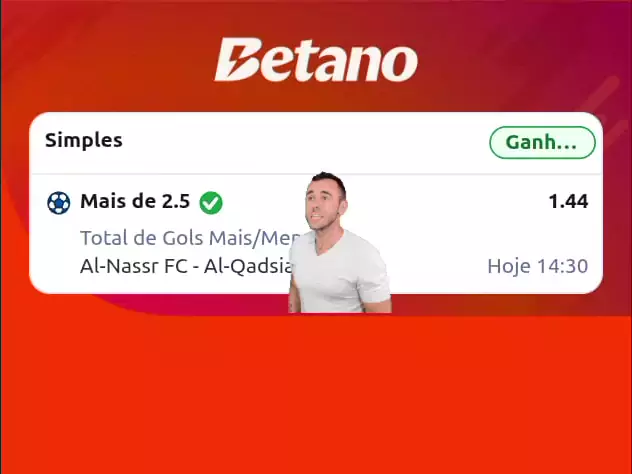This screenshot has width=632, height=474.
Task: Click Total de Gols Mais/Menos market text
Action: tap(191, 238)
